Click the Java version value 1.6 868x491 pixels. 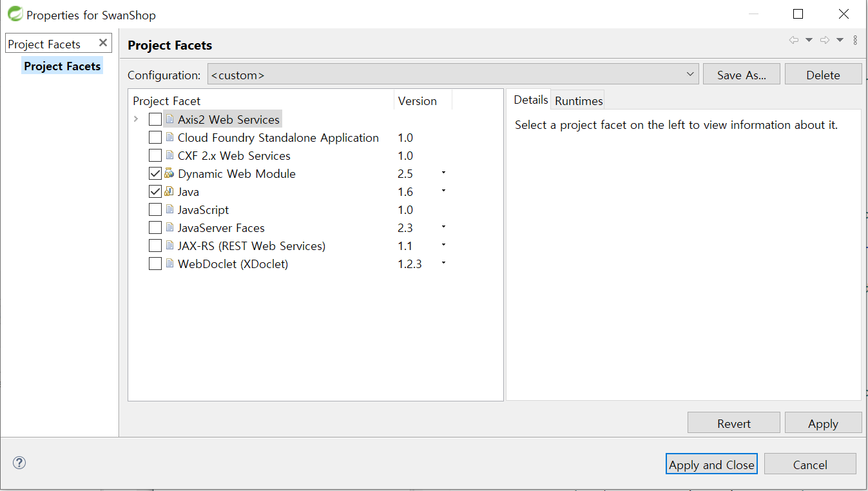pos(405,191)
